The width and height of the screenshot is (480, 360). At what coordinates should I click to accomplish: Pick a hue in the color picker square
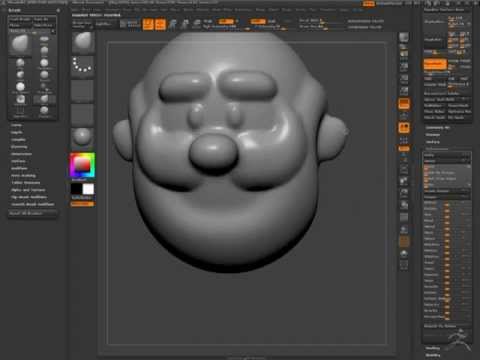(x=82, y=165)
